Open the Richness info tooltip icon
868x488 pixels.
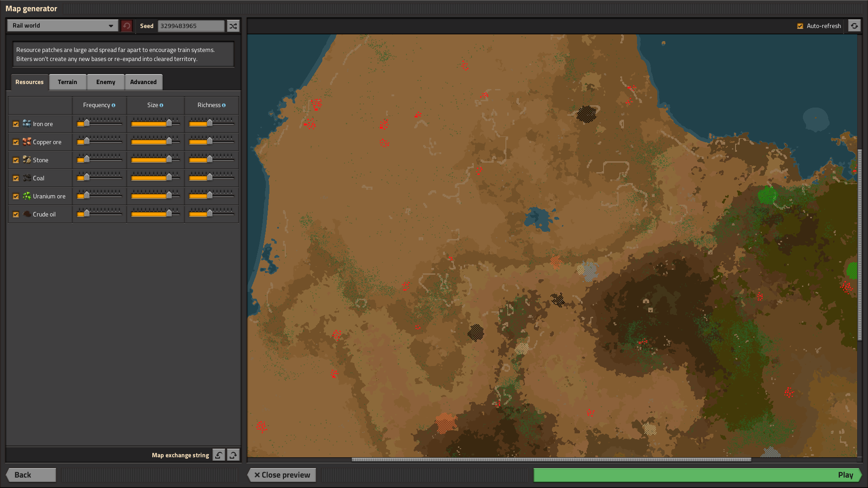pos(224,105)
